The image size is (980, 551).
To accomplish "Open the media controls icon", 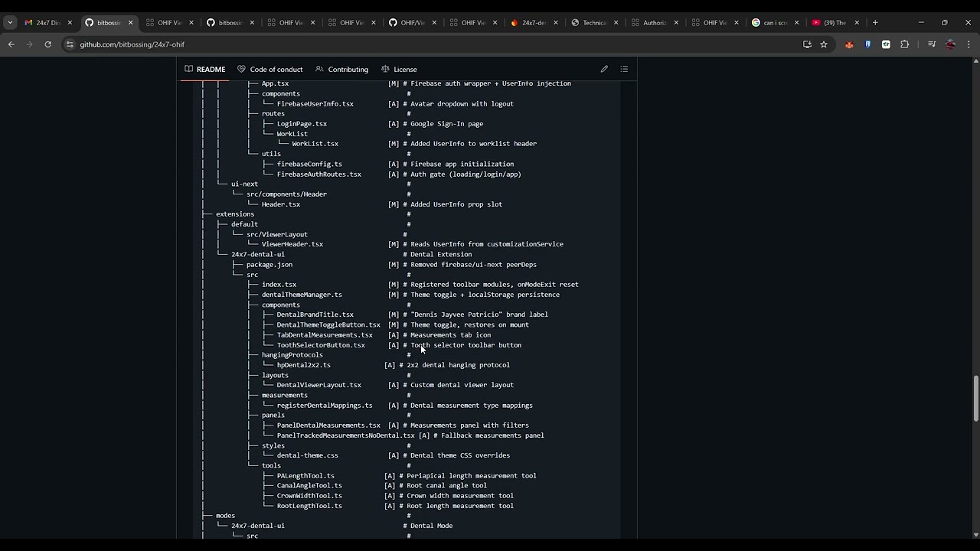I will click(932, 44).
